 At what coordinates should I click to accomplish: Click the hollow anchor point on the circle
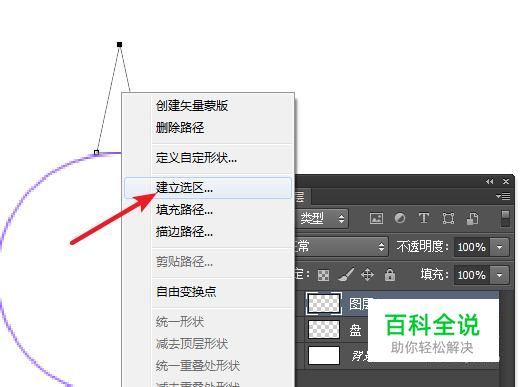(x=97, y=153)
